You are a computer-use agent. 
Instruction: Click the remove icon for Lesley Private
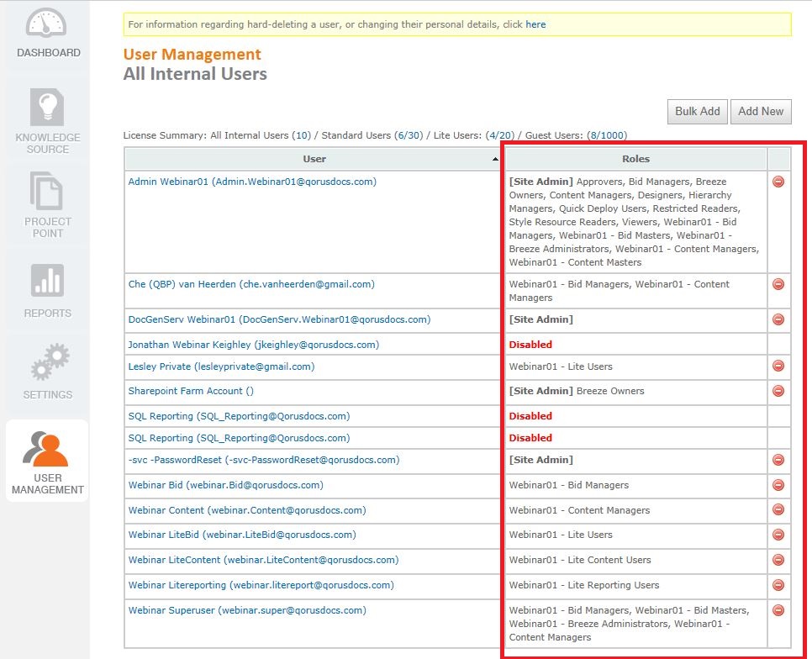pos(778,366)
